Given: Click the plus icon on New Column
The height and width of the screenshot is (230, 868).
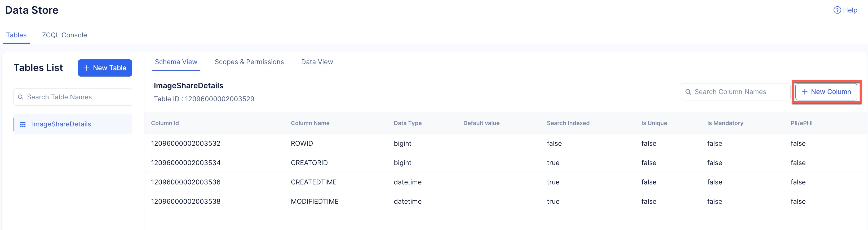Looking at the screenshot, I should point(805,92).
